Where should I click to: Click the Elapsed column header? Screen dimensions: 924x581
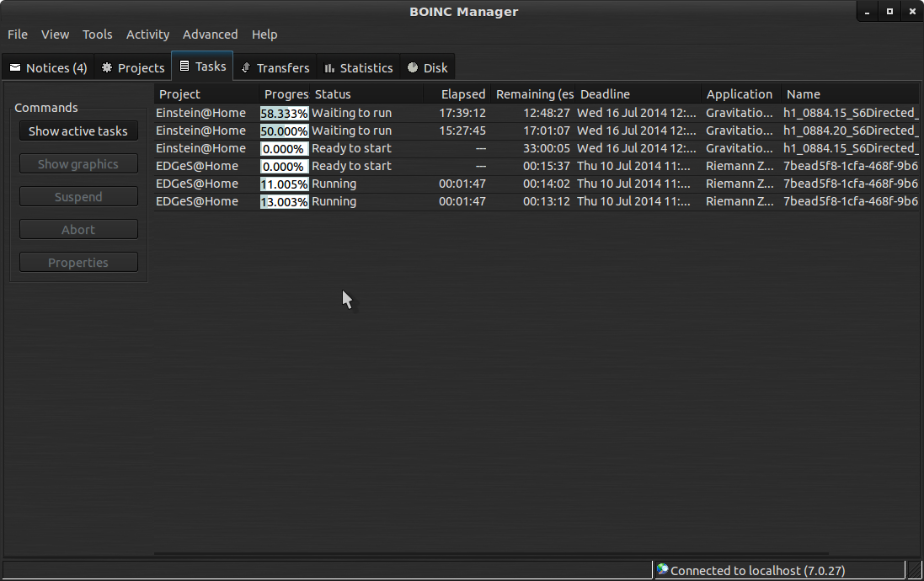pos(462,94)
